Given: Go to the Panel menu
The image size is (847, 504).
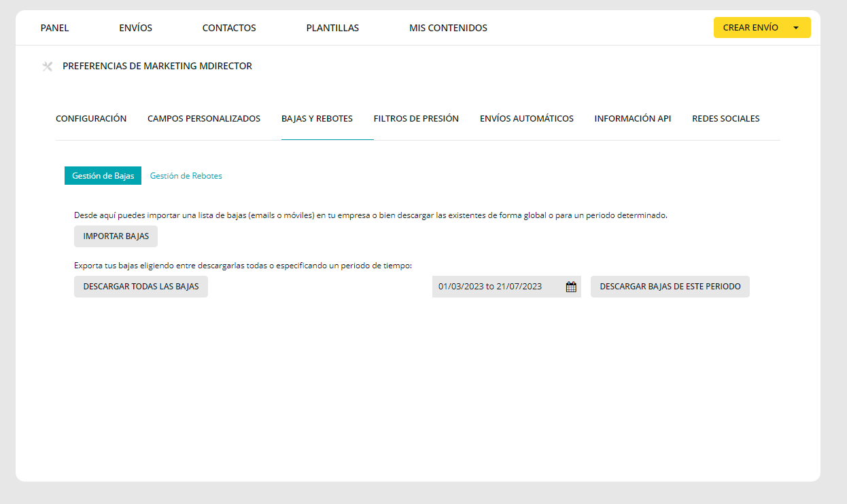Looking at the screenshot, I should click(54, 28).
